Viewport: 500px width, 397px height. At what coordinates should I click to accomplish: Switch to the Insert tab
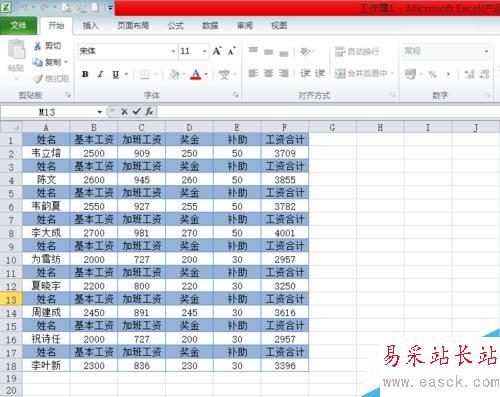(90, 26)
